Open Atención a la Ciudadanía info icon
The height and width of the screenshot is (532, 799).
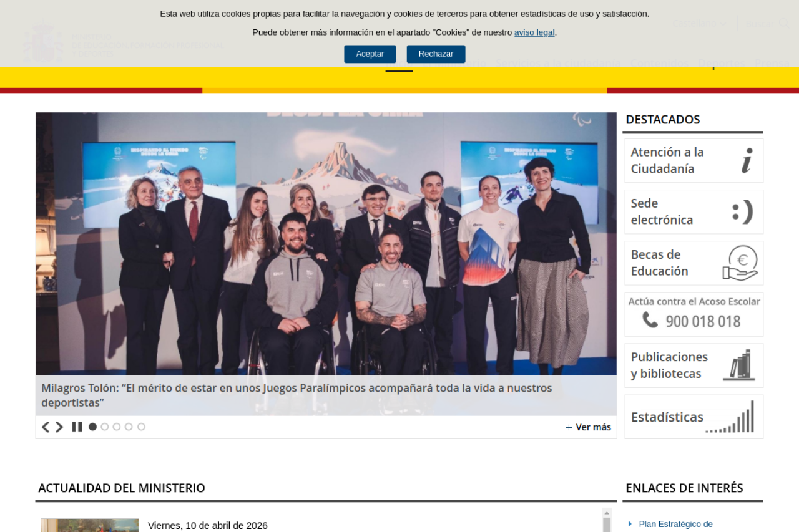pos(747,160)
